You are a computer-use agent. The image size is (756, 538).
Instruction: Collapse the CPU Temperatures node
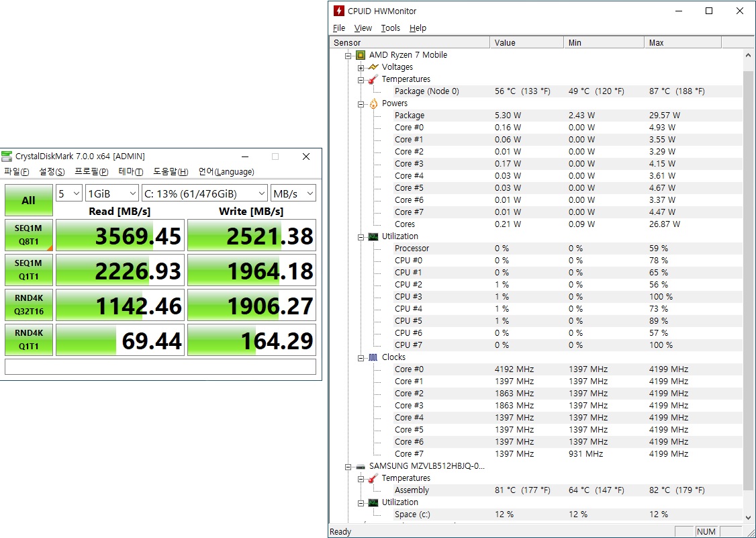point(361,80)
